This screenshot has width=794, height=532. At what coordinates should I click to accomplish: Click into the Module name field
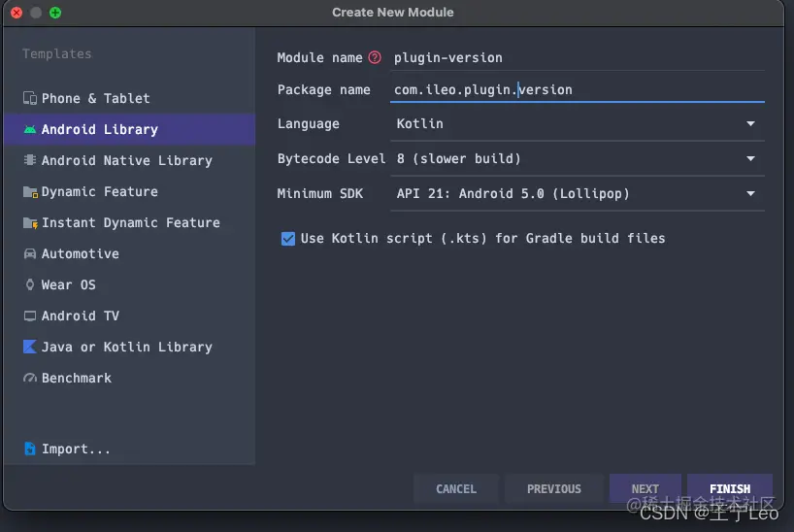coord(577,57)
